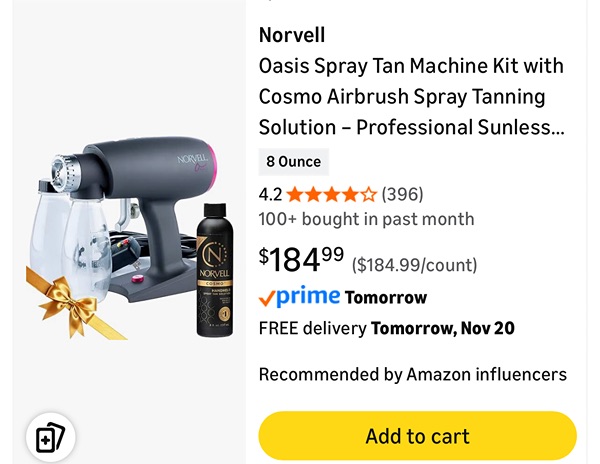Click the FREE delivery Tomorrow, Nov 20 text
Image resolution: width=600 pixels, height=464 pixels.
pyautogui.click(x=386, y=328)
